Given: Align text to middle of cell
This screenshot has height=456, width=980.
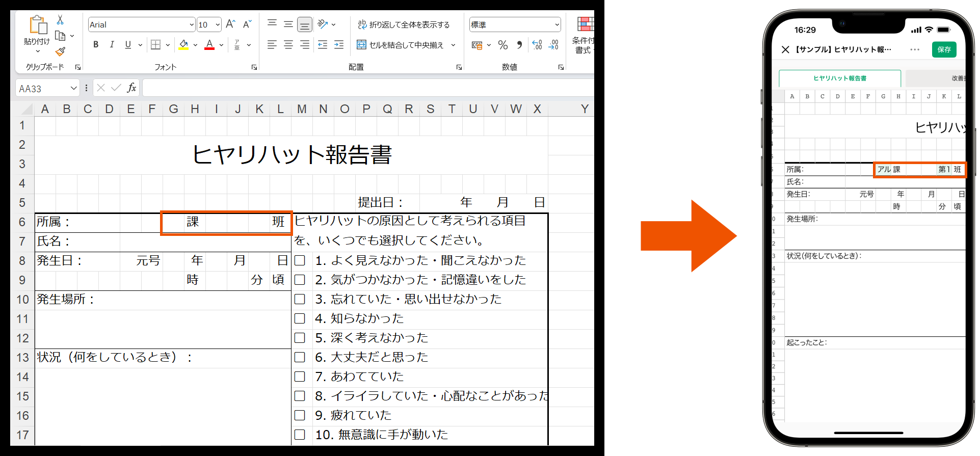Looking at the screenshot, I should 288,23.
